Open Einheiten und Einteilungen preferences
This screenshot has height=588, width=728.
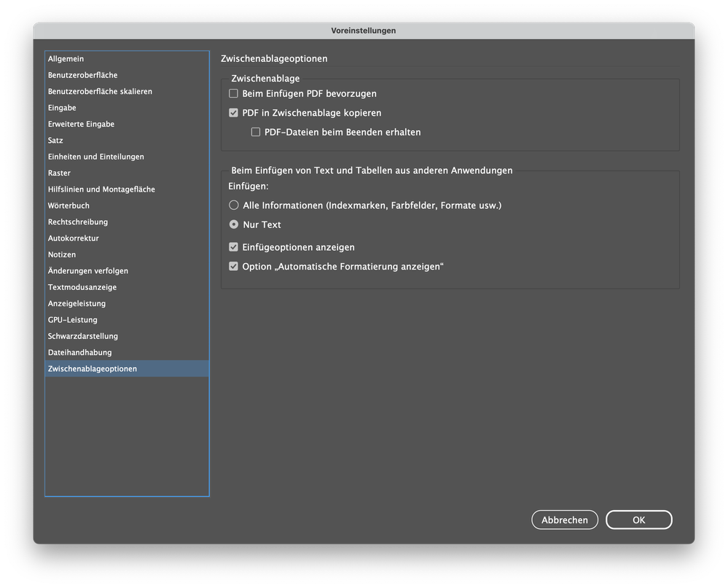tap(96, 157)
